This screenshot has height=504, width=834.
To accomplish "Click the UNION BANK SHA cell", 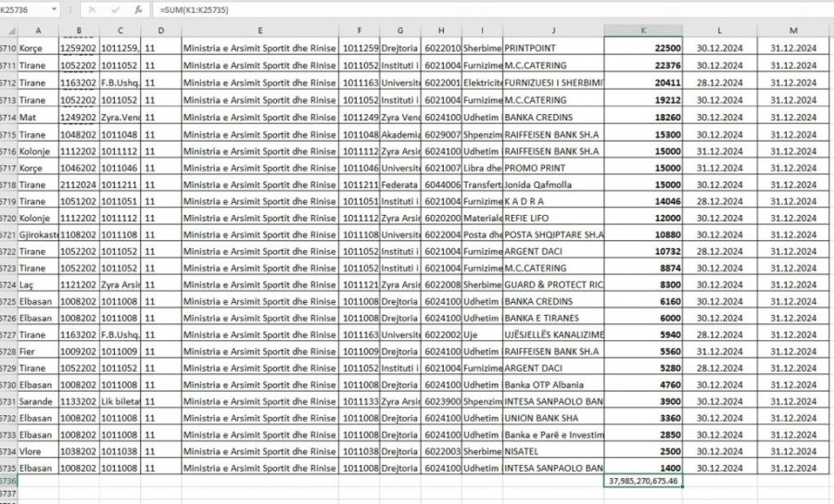I will [553, 418].
